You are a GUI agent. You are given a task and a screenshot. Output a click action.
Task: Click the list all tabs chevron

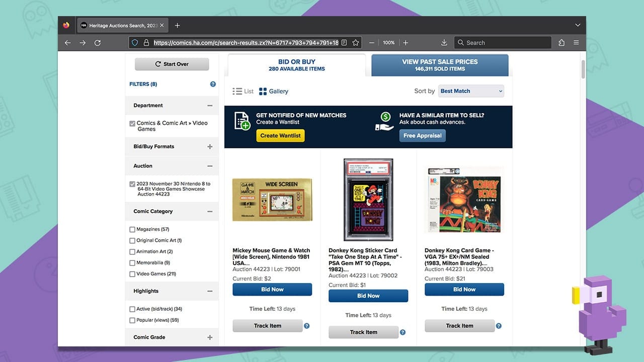(578, 25)
